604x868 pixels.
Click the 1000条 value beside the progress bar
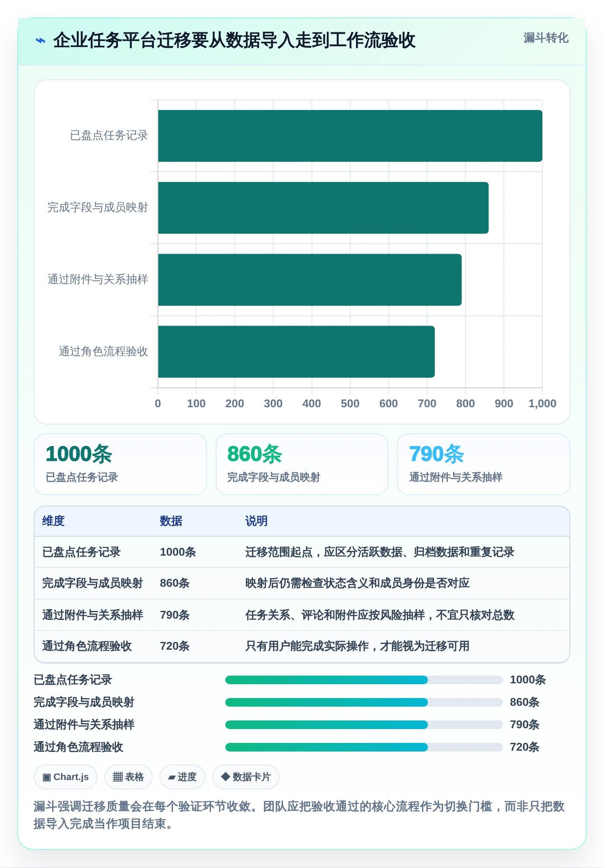click(x=528, y=680)
